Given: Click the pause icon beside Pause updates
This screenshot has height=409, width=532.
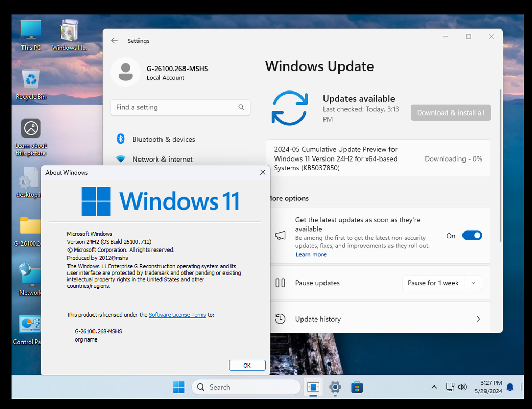Looking at the screenshot, I should pyautogui.click(x=280, y=283).
